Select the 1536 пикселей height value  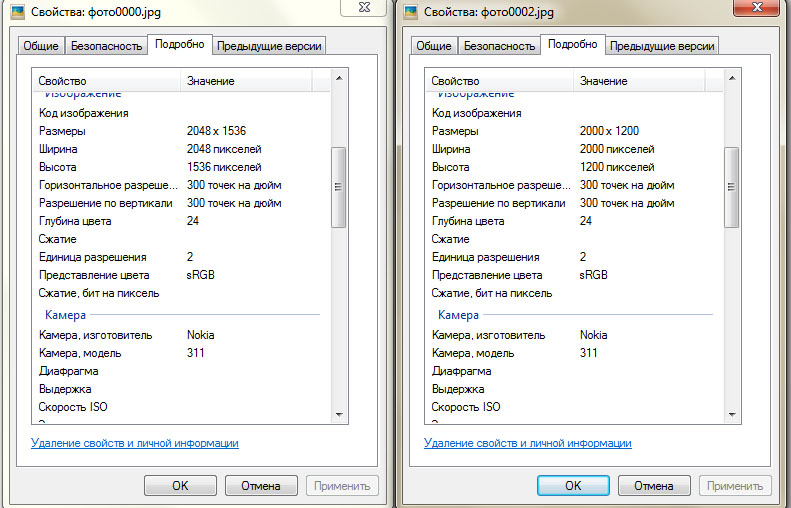224,167
